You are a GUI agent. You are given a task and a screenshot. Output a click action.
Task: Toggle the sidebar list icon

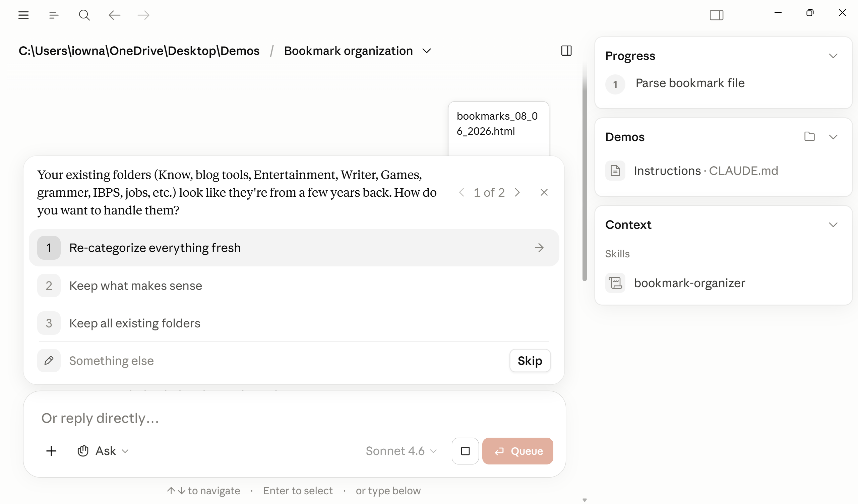(x=54, y=15)
